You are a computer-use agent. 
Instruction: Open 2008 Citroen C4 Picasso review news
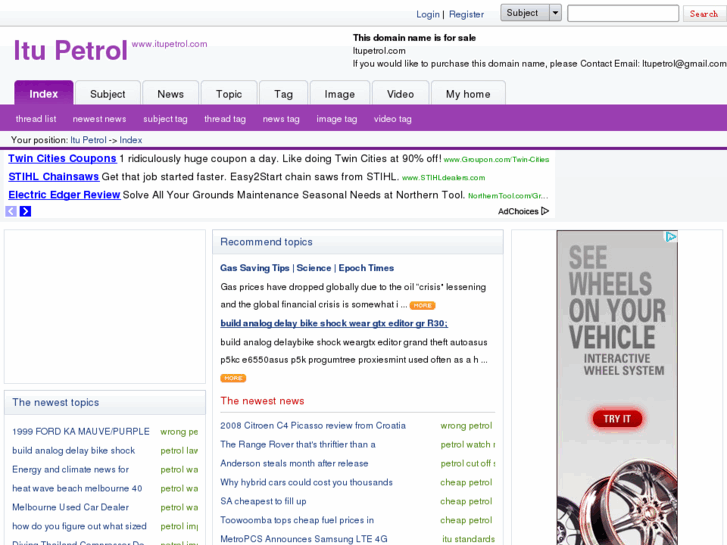[x=313, y=426]
